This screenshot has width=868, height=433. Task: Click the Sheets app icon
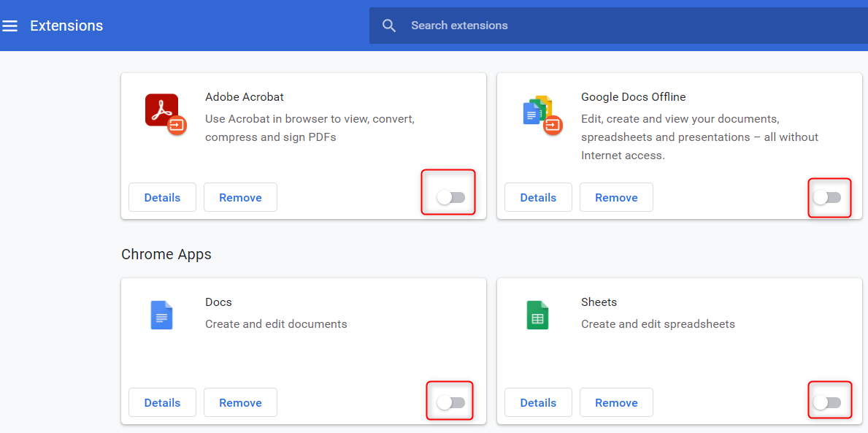[x=537, y=315]
